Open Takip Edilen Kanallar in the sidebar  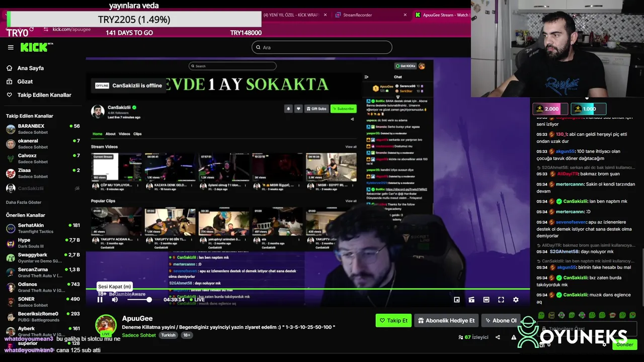44,95
